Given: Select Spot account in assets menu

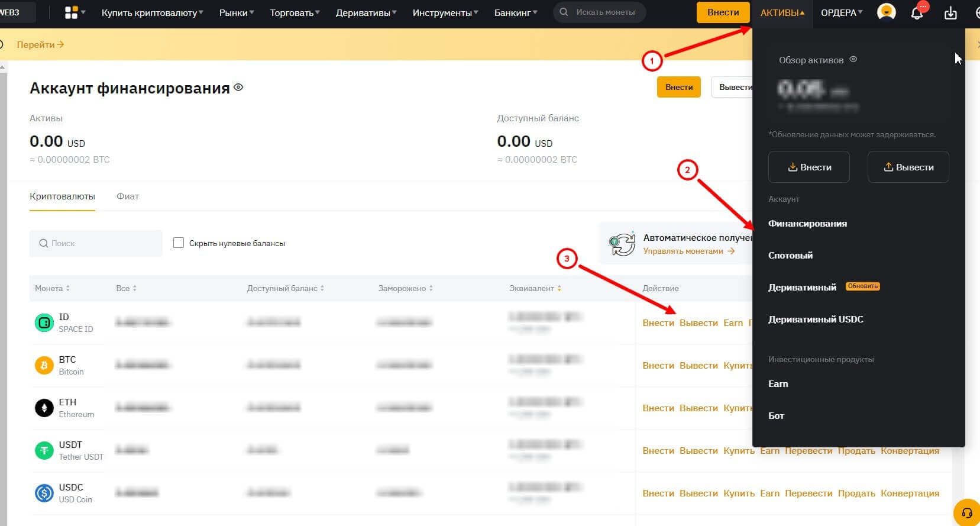Looking at the screenshot, I should [790, 256].
